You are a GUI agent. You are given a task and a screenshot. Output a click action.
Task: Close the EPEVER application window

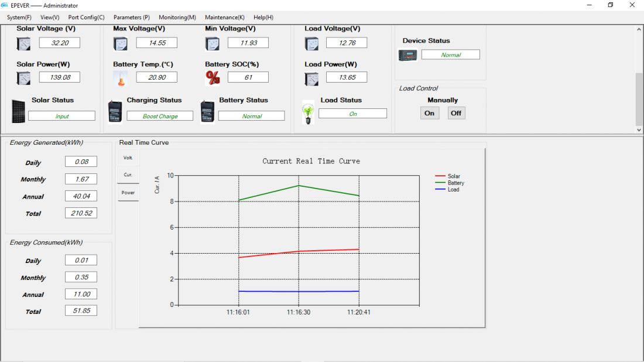click(x=632, y=5)
